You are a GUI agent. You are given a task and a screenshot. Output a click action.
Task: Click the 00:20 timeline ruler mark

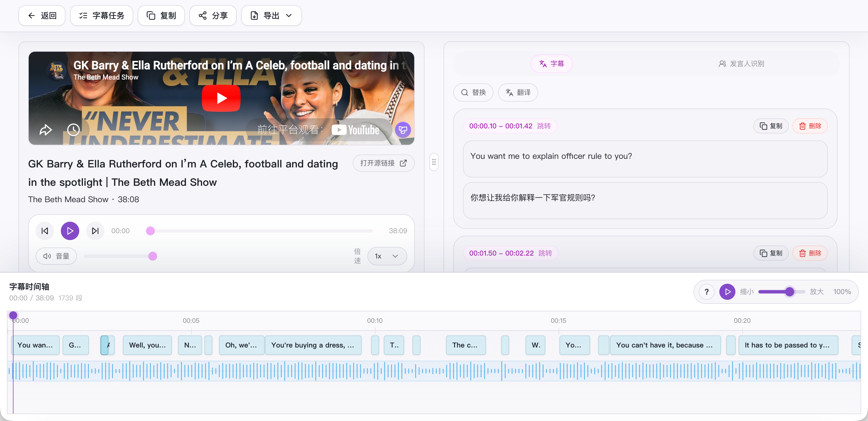pyautogui.click(x=742, y=320)
